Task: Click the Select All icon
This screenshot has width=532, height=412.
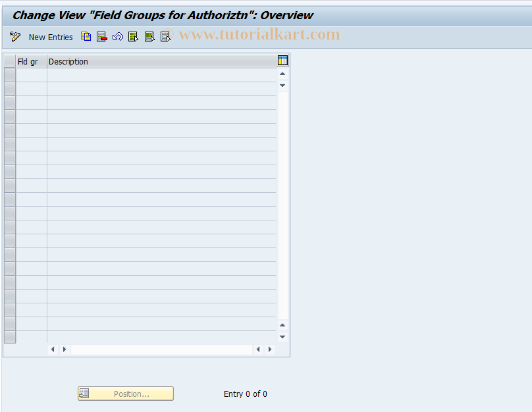Action: pos(134,37)
